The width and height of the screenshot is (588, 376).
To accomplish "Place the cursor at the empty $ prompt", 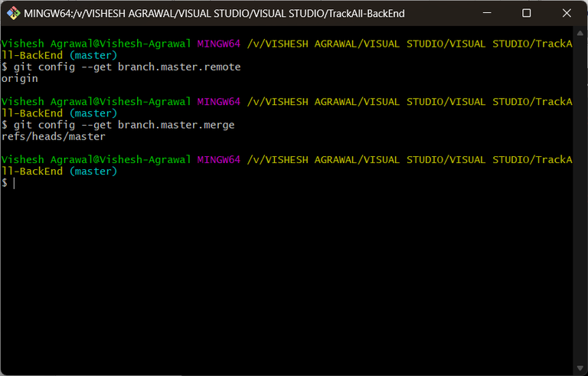I will click(15, 183).
